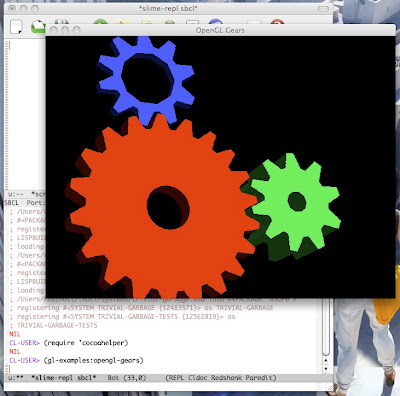Image resolution: width=400 pixels, height=396 pixels.
Task: Click the '; TRIVIAL-GARBAGE-TESTS' comment line
Action: (x=53, y=325)
